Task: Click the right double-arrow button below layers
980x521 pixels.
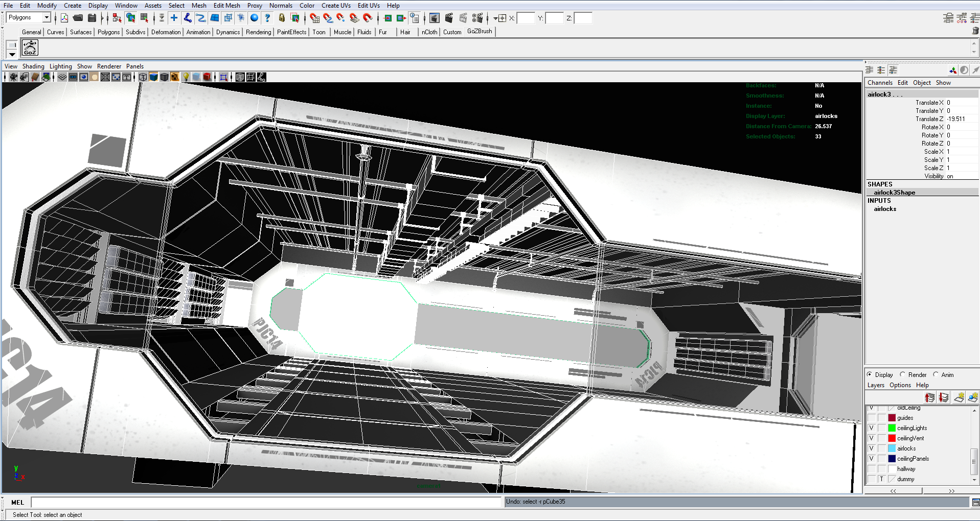Action: coord(951,491)
